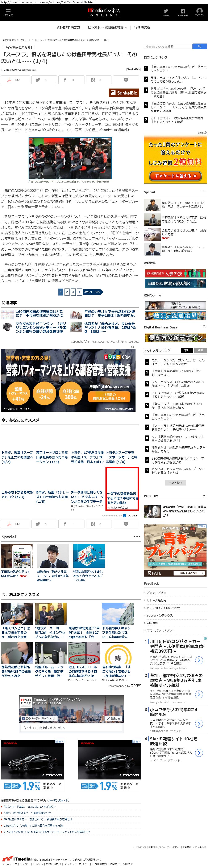Click the arrow beside 川口朝日のコンパクトカー ad
This screenshot has width=208, height=868.
pyautogui.click(x=199, y=660)
